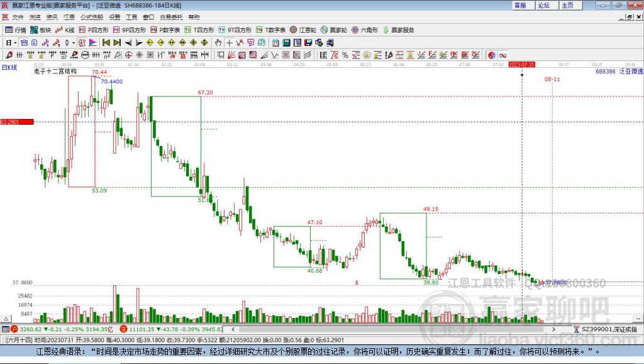Open the 公式选股 menu
644x364 pixels.
(x=92, y=17)
